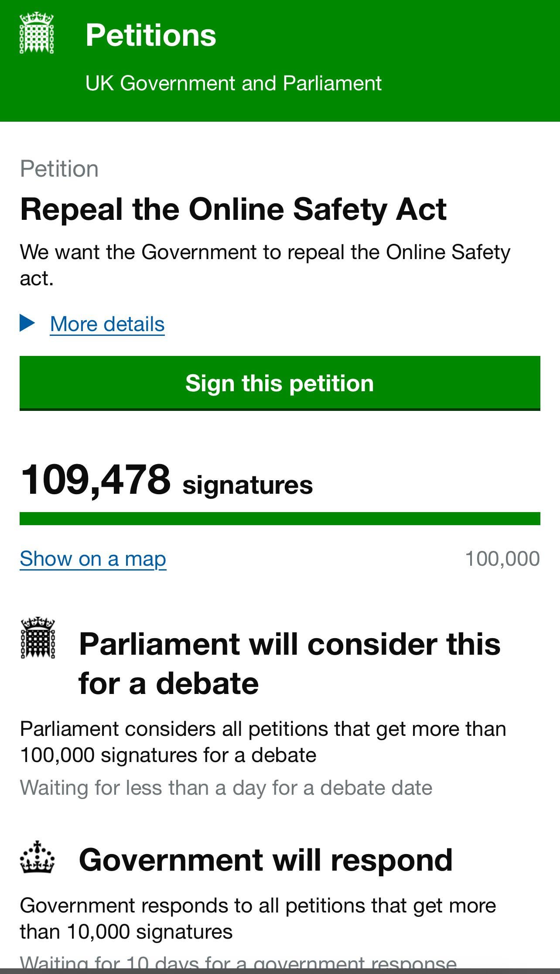The width and height of the screenshot is (560, 974).
Task: Click the Petitions title in the header
Action: (151, 35)
